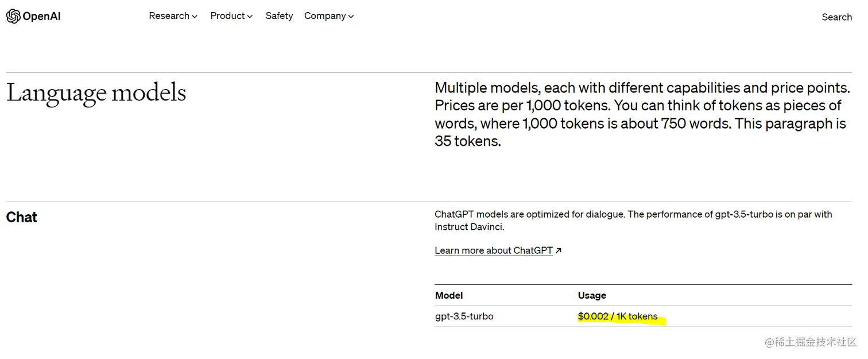Image resolution: width=868 pixels, height=359 pixels.
Task: Click the $0.002 / 1K tokens price
Action: click(x=618, y=316)
